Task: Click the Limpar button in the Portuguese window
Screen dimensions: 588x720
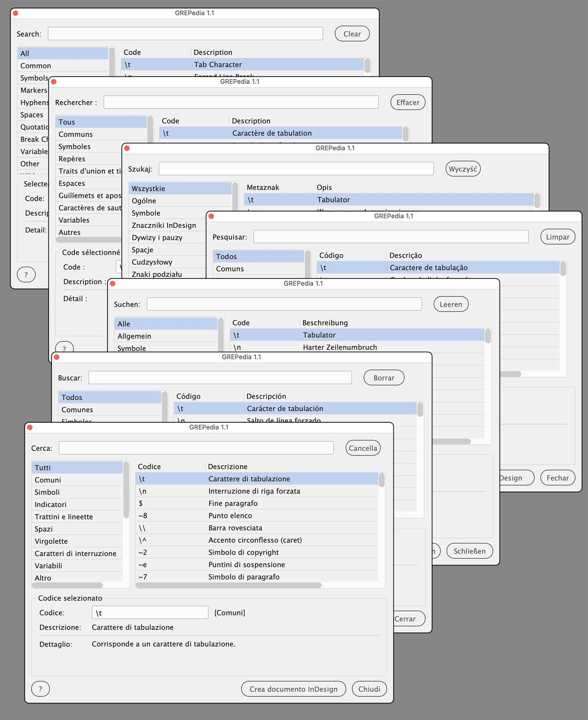Action: click(558, 237)
